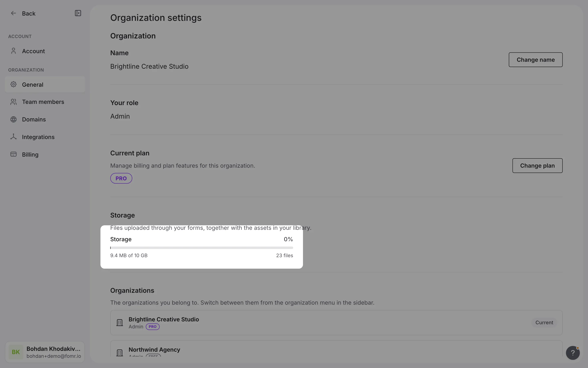The image size is (588, 368).
Task: Click the PRO badge under Current plan
Action: pyautogui.click(x=121, y=178)
